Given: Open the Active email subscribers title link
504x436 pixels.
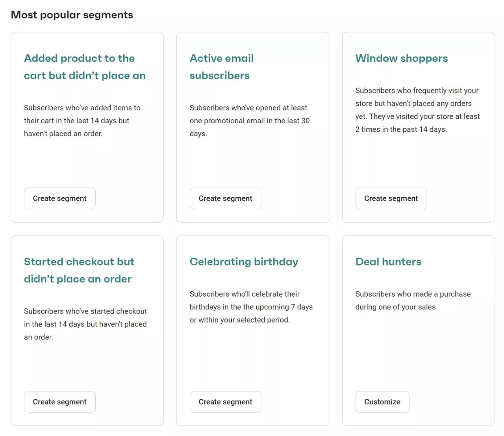Looking at the screenshot, I should [221, 67].
